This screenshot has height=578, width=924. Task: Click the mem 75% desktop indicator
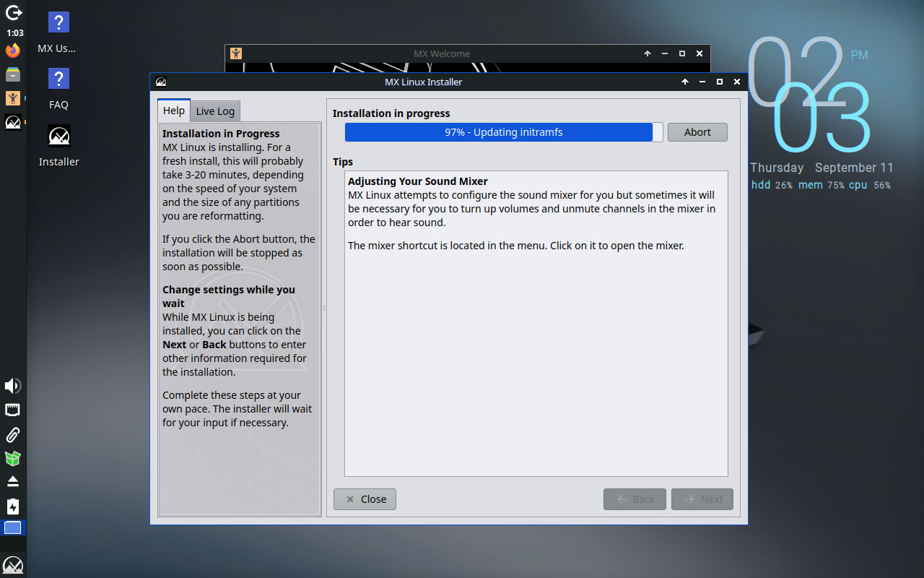click(821, 185)
